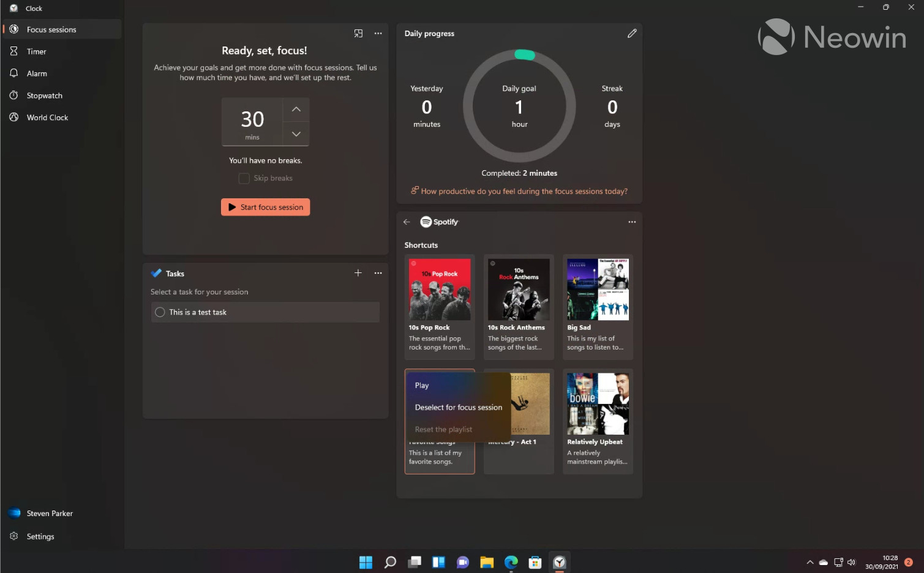This screenshot has width=924, height=573.
Task: Switch to World Clock
Action: pyautogui.click(x=46, y=117)
